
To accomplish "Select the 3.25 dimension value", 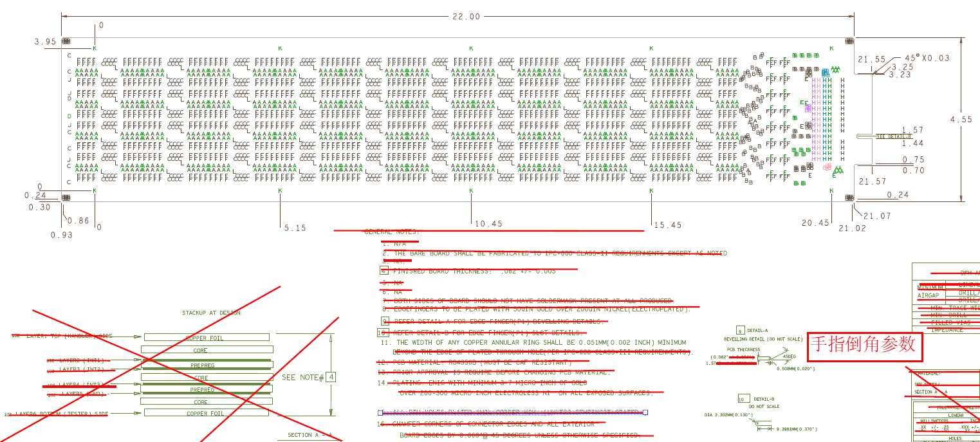I will click(902, 67).
